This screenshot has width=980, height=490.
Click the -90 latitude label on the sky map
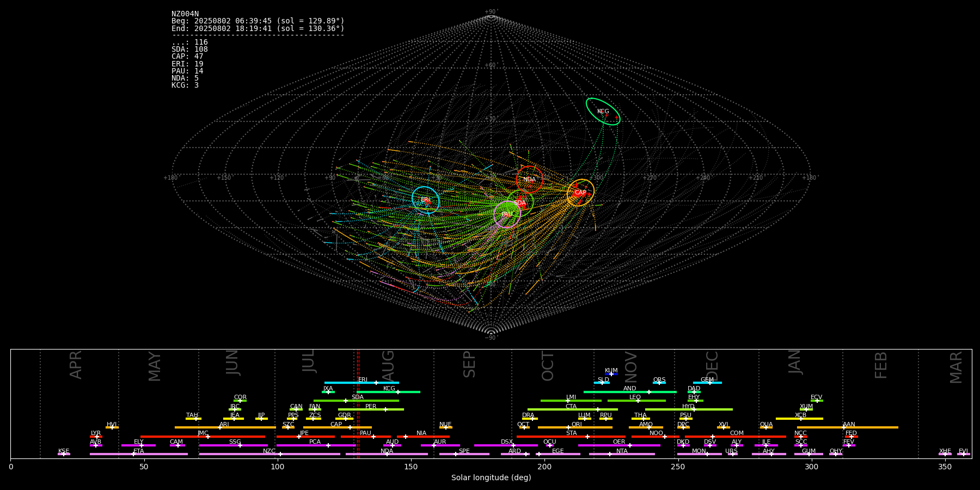pos(491,338)
